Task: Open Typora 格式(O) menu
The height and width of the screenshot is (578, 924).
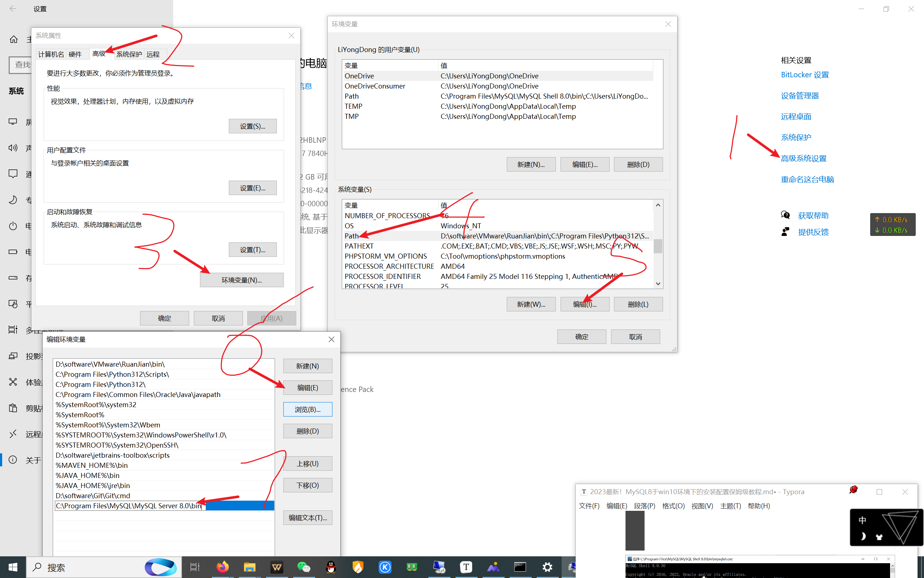Action: (x=673, y=506)
